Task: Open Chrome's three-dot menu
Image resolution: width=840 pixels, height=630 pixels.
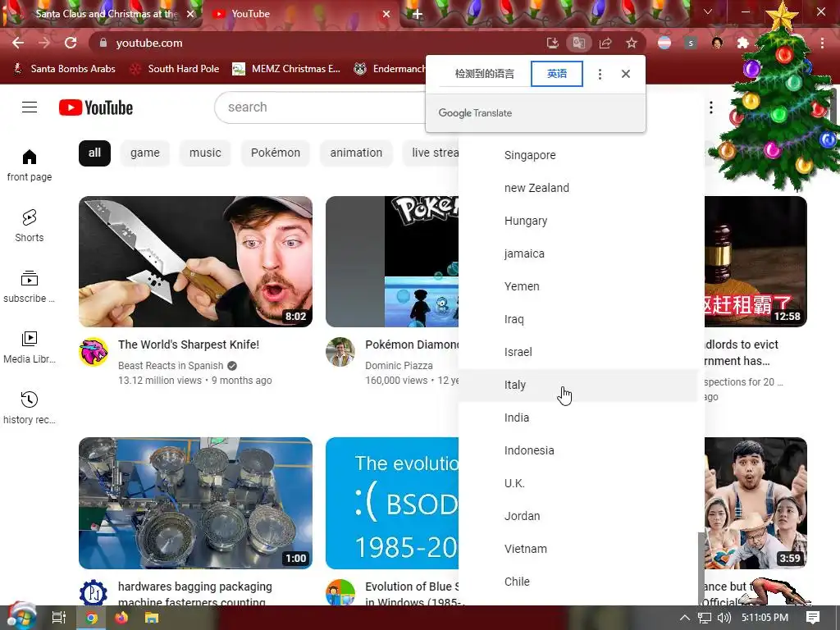Action: pyautogui.click(x=822, y=43)
